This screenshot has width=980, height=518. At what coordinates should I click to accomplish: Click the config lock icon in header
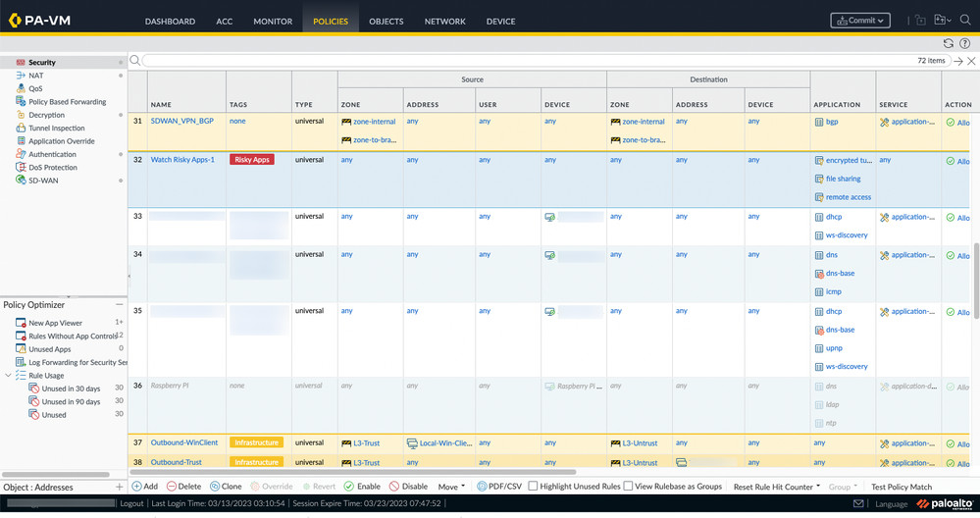pos(920,21)
